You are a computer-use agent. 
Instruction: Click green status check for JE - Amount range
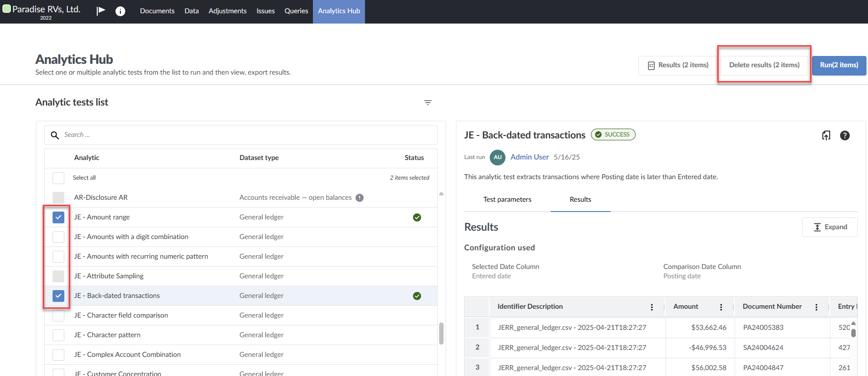click(417, 217)
